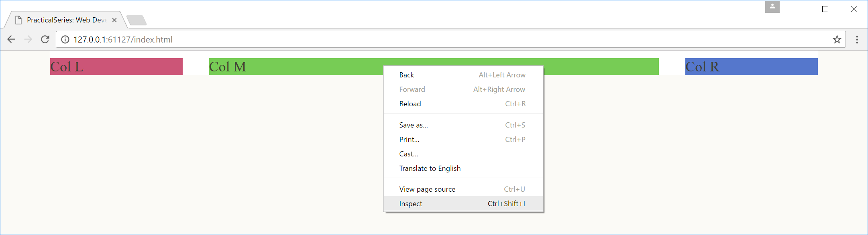868x235 pixels.
Task: Click the site information icon in address bar
Action: 65,39
